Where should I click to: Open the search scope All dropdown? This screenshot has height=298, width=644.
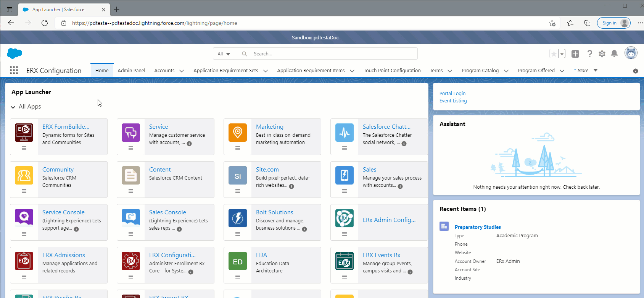(224, 54)
